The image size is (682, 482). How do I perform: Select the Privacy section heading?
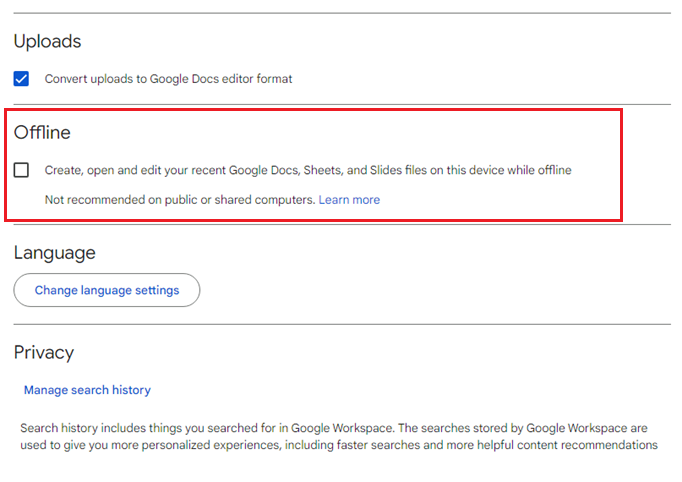44,353
